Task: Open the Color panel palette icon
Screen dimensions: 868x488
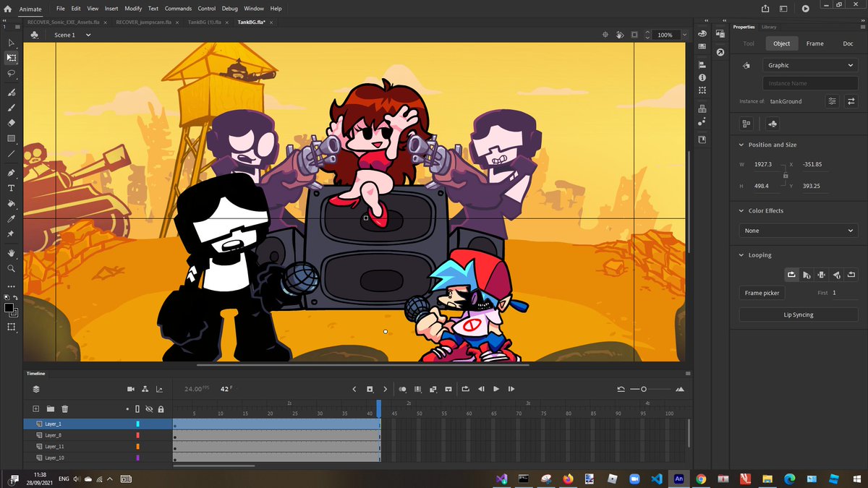Action: (702, 34)
